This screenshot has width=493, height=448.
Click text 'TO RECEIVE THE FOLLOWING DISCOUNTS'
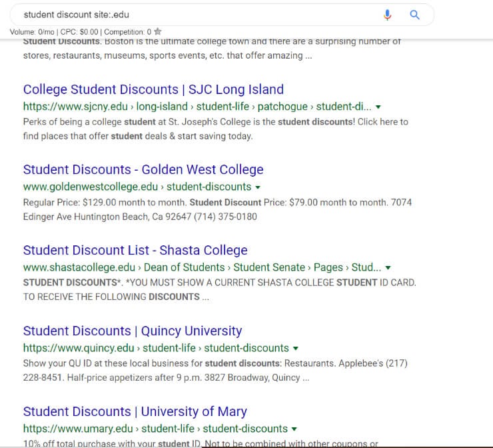116,297
